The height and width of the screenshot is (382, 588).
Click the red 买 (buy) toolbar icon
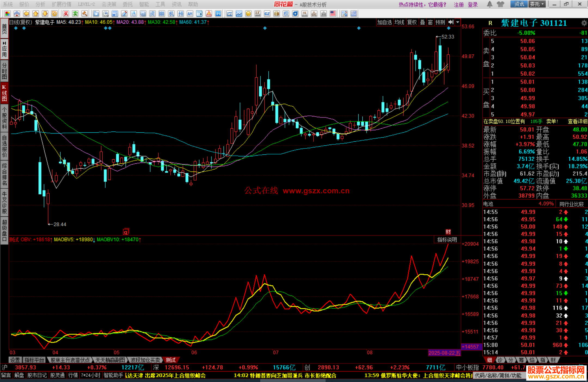coord(66,14)
